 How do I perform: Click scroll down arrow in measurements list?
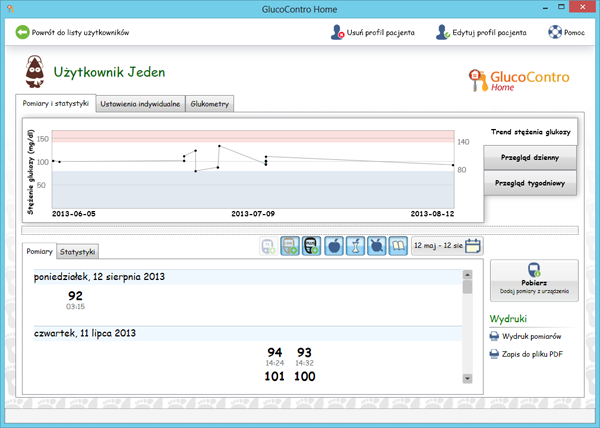(467, 379)
